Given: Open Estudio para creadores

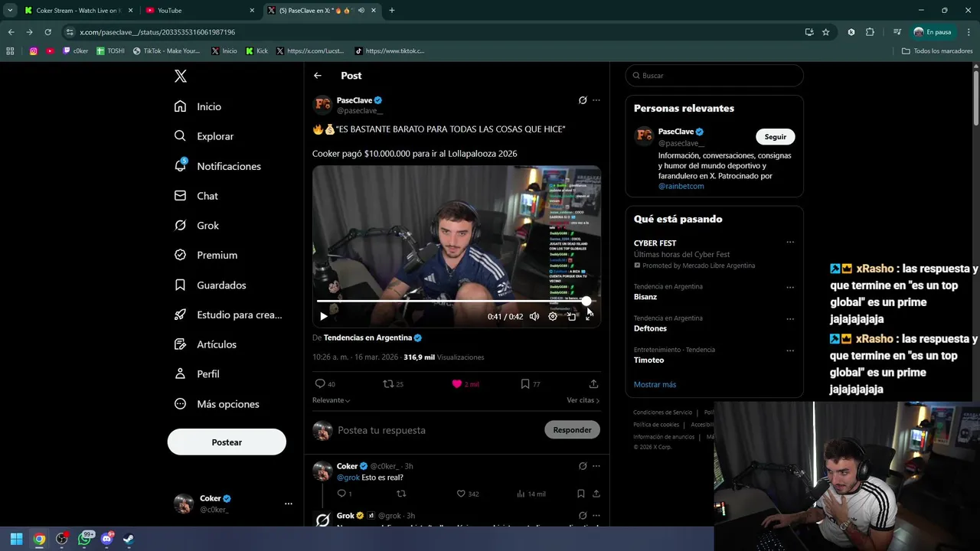Looking at the screenshot, I should [x=228, y=315].
